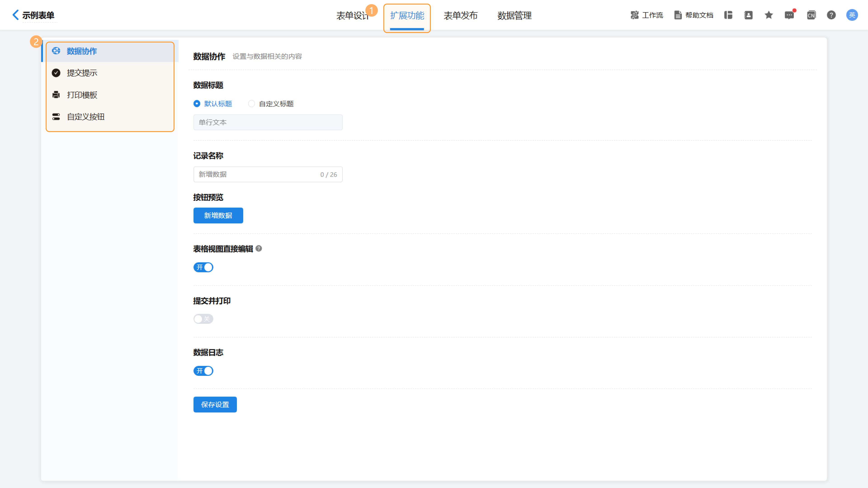
Task: Turn on the 提交并打印 switch
Action: coord(203,319)
